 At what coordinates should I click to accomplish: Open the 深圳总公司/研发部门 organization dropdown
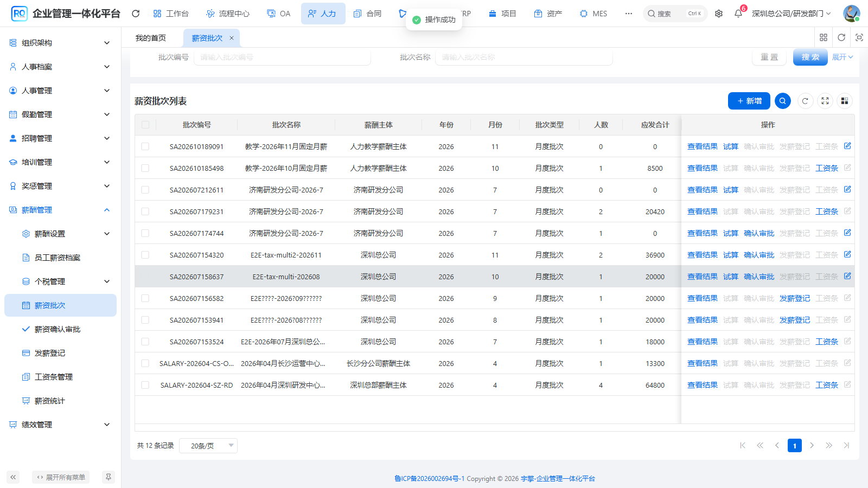pos(792,14)
